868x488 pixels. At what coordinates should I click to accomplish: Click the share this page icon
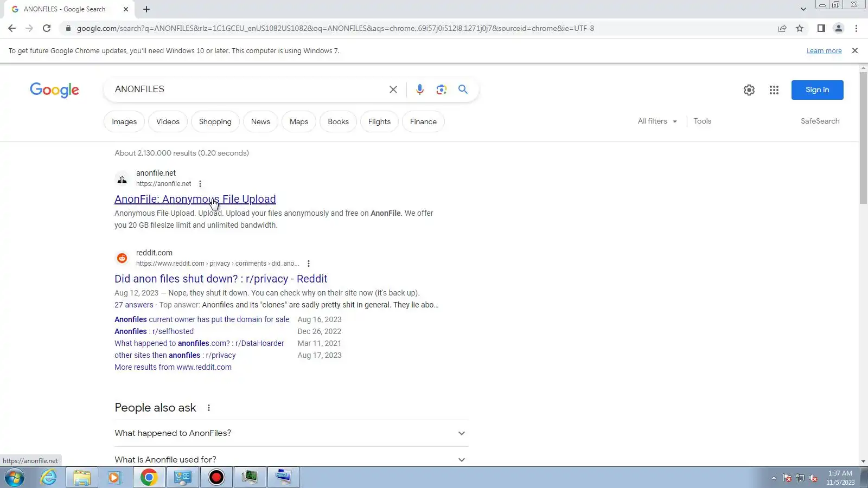(782, 28)
